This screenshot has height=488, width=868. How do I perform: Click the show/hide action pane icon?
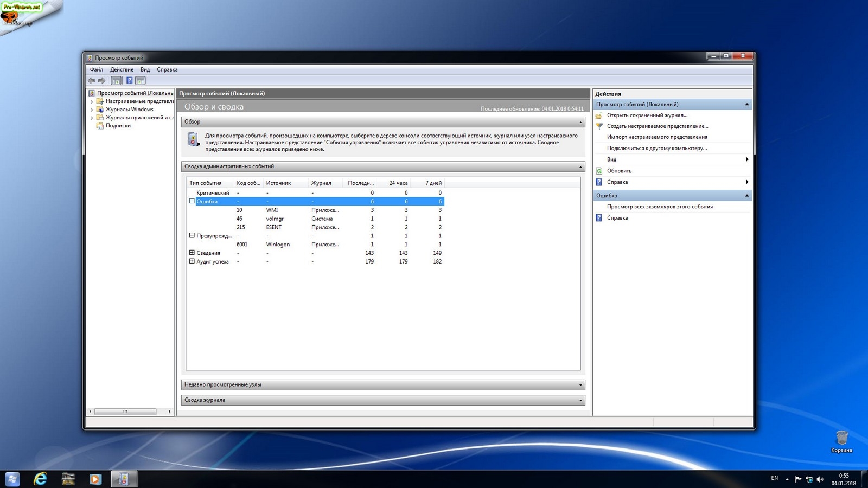(x=141, y=81)
